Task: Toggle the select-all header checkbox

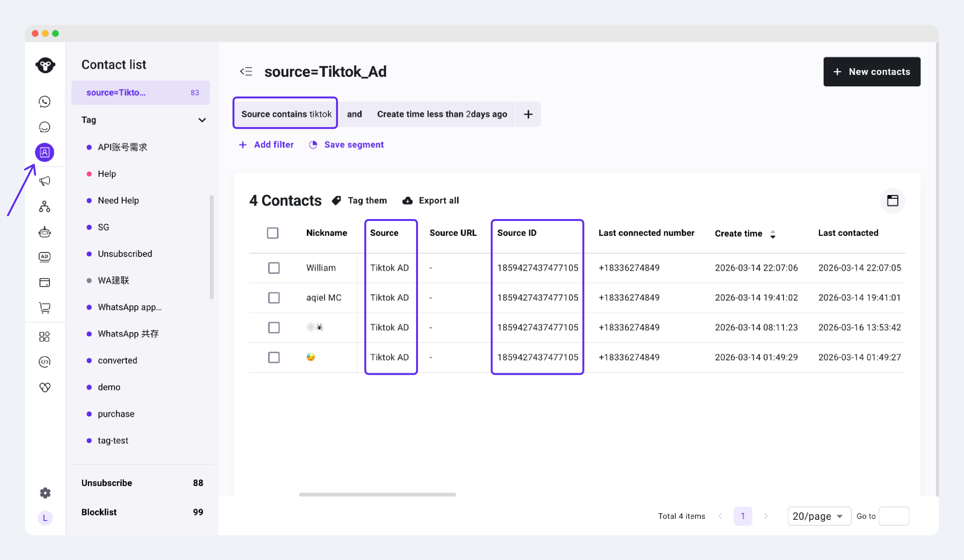Action: click(x=273, y=233)
